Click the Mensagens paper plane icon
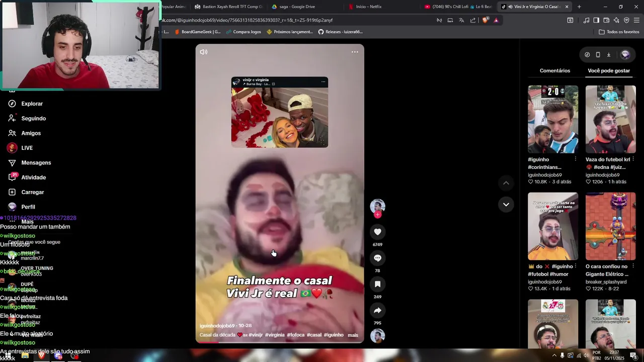The height and width of the screenshot is (362, 644). click(12, 162)
